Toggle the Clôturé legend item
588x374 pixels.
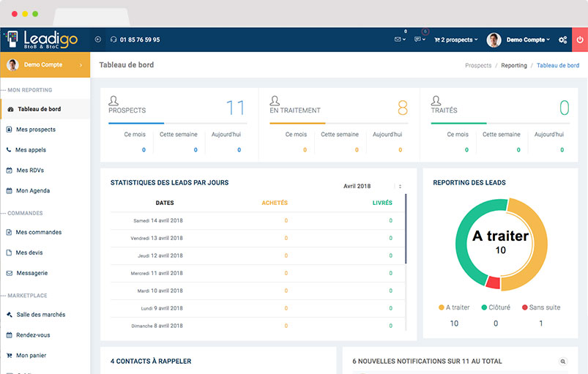coord(495,307)
